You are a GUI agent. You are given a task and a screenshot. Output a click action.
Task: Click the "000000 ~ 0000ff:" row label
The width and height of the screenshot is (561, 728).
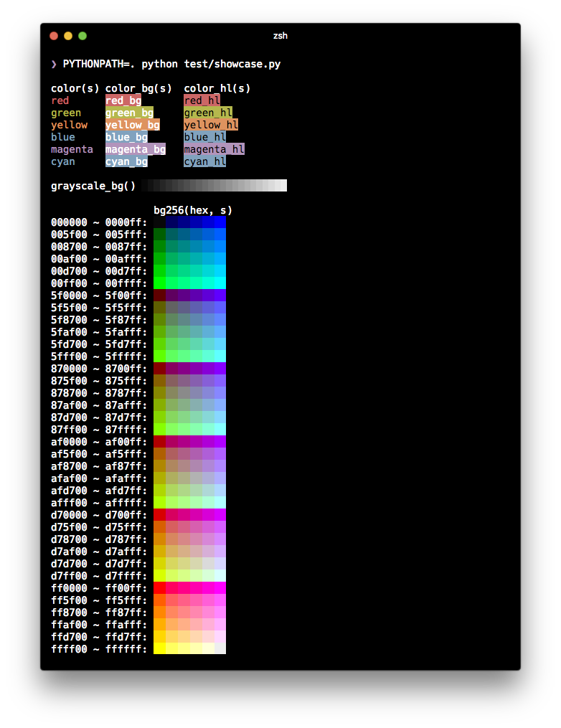click(x=99, y=222)
